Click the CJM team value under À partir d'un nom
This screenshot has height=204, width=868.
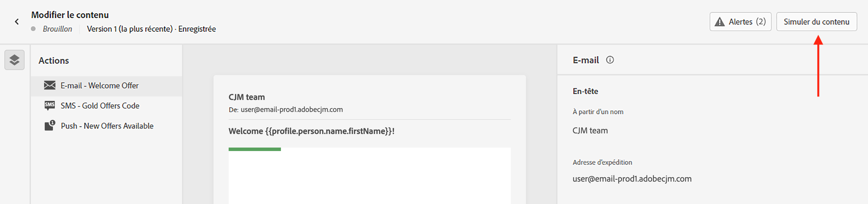[x=590, y=131]
